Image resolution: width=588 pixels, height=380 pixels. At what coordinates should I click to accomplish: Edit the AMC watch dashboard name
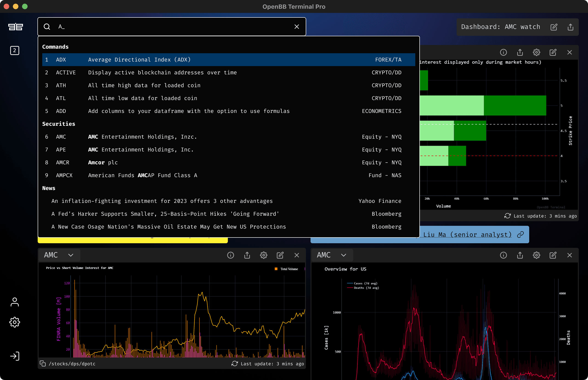click(x=554, y=27)
